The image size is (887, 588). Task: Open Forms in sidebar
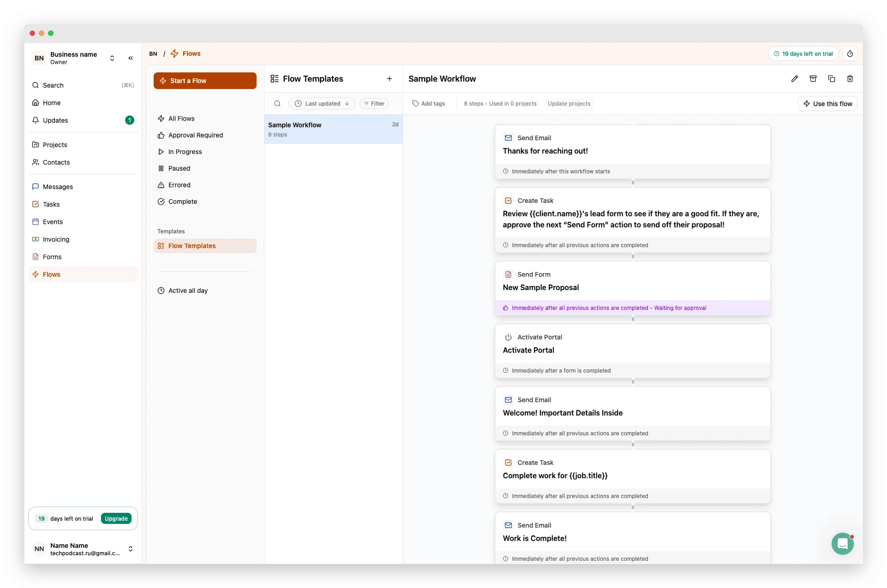83,257
